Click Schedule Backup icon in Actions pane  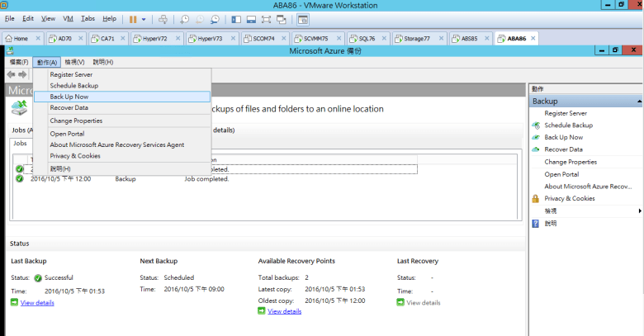click(x=536, y=125)
